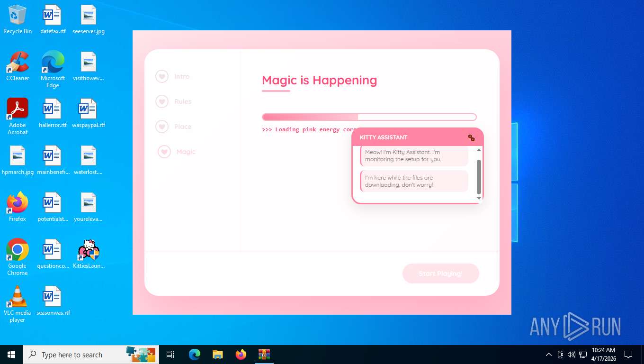This screenshot has width=644, height=364.
Task: Select the mainbenefi... document icon
Action: click(x=53, y=160)
